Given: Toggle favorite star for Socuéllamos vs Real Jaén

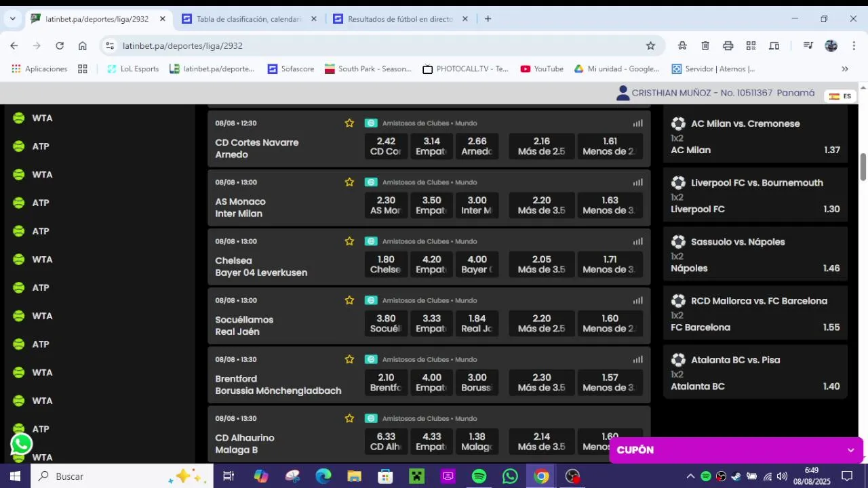Looking at the screenshot, I should (349, 300).
